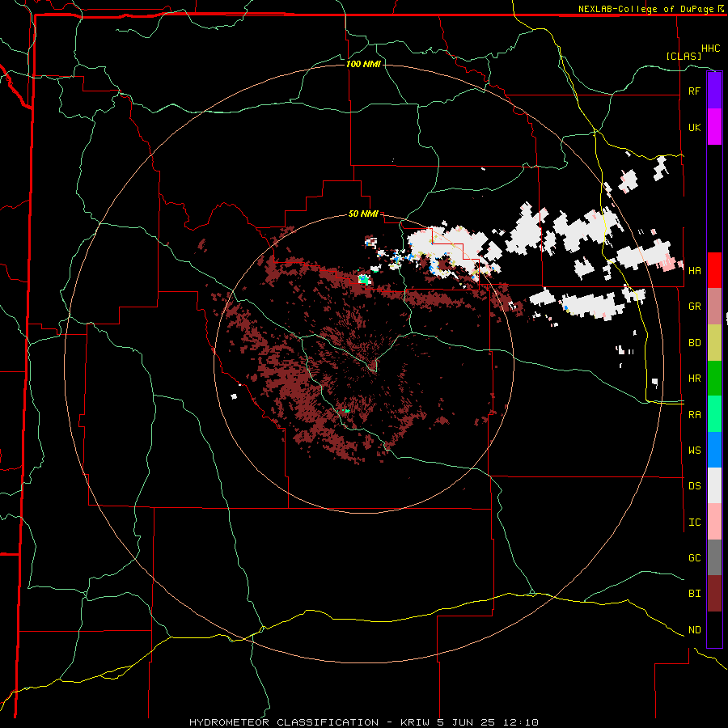Click the RF legend label
The width and height of the screenshot is (728, 728).
pyautogui.click(x=694, y=91)
